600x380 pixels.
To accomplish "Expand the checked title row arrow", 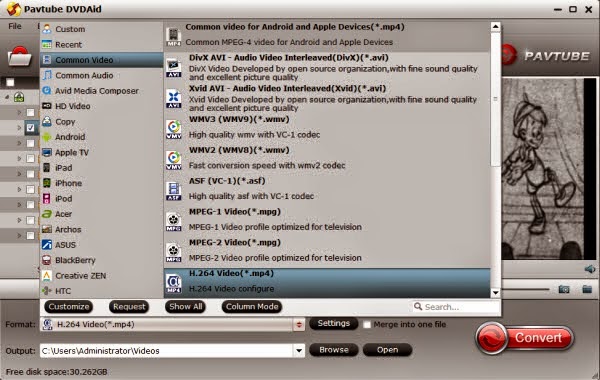I will coord(19,128).
